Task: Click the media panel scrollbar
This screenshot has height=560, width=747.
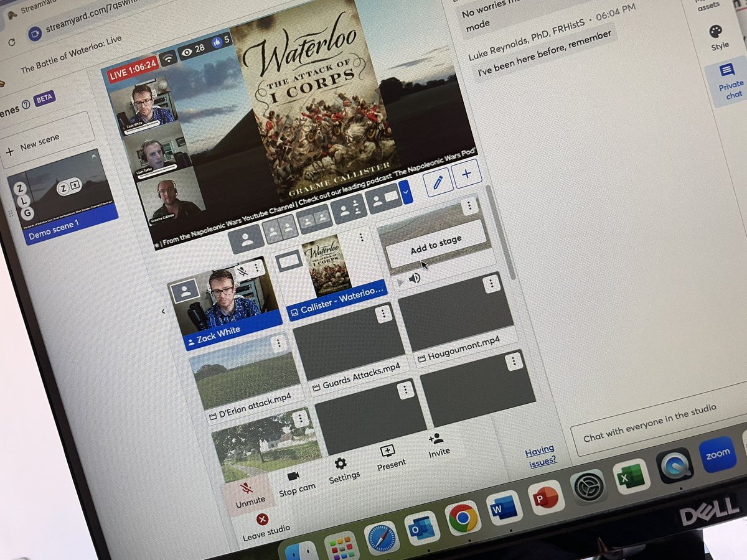Action: 502,231
